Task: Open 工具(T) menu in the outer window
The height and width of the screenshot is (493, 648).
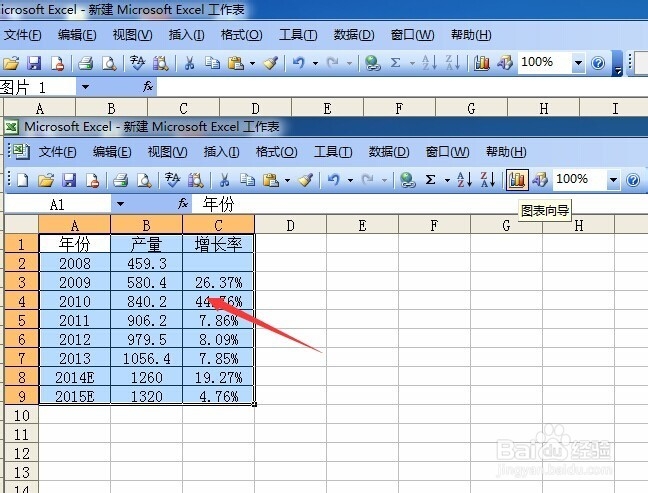Action: click(x=298, y=35)
